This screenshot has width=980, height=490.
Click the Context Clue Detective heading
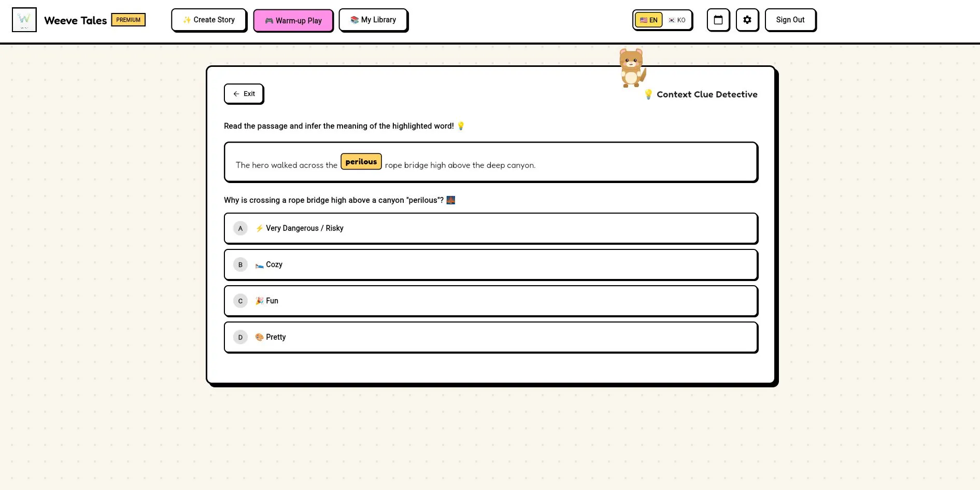pyautogui.click(x=707, y=94)
